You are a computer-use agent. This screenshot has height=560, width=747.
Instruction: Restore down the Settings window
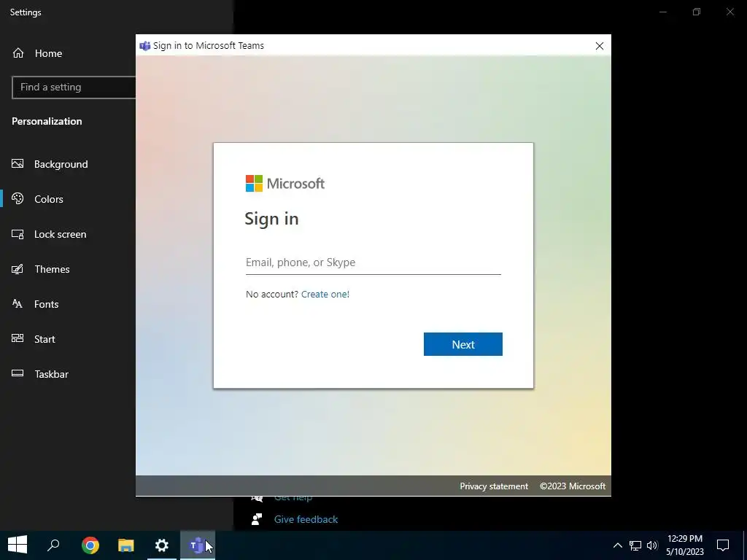pos(697,12)
